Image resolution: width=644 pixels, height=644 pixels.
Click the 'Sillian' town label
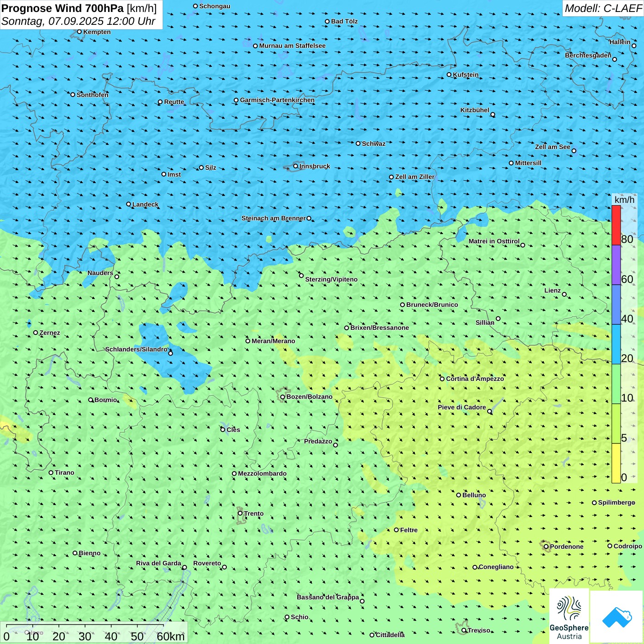485,322
